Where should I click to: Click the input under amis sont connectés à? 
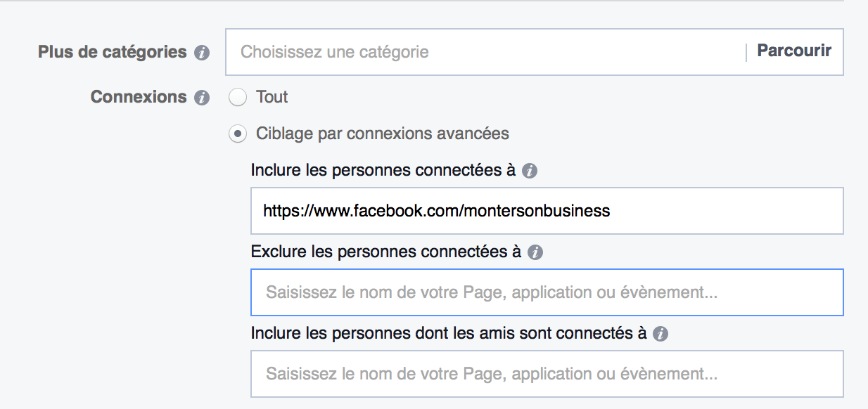547,374
